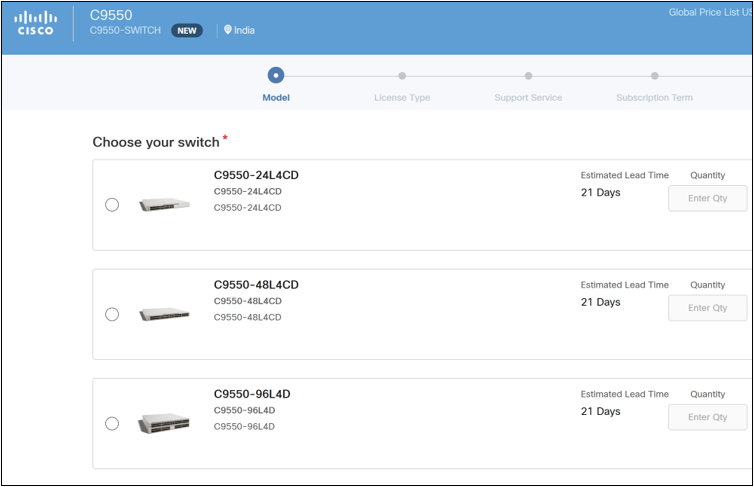Image resolution: width=754 pixels, height=487 pixels.
Task: Click the C9550 header title
Action: 111,15
